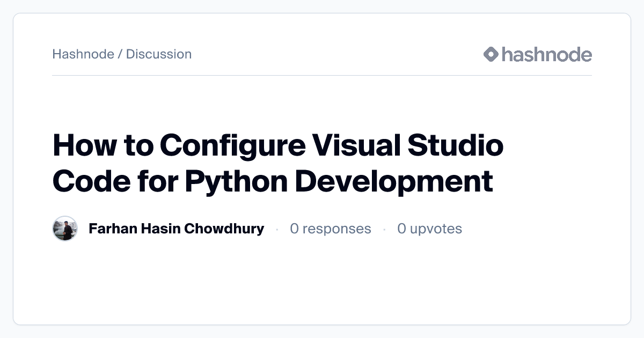The width and height of the screenshot is (644, 338).
Task: Click author name Farhan Hasin Chowdhury
Action: click(x=176, y=229)
